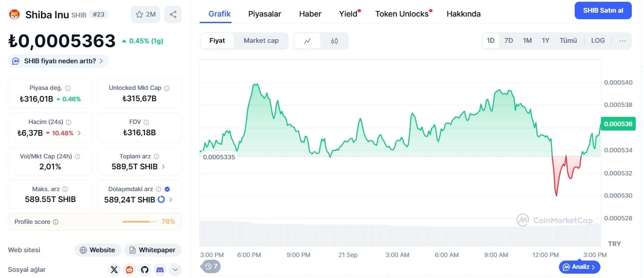Select the Market cap chart toggle
The height and width of the screenshot is (278, 644).
261,41
